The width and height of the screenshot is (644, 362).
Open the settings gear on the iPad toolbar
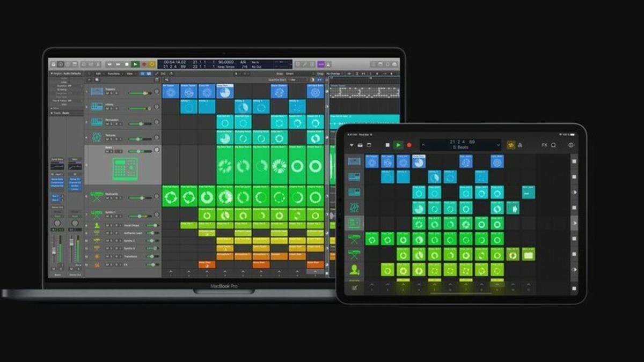click(x=570, y=145)
